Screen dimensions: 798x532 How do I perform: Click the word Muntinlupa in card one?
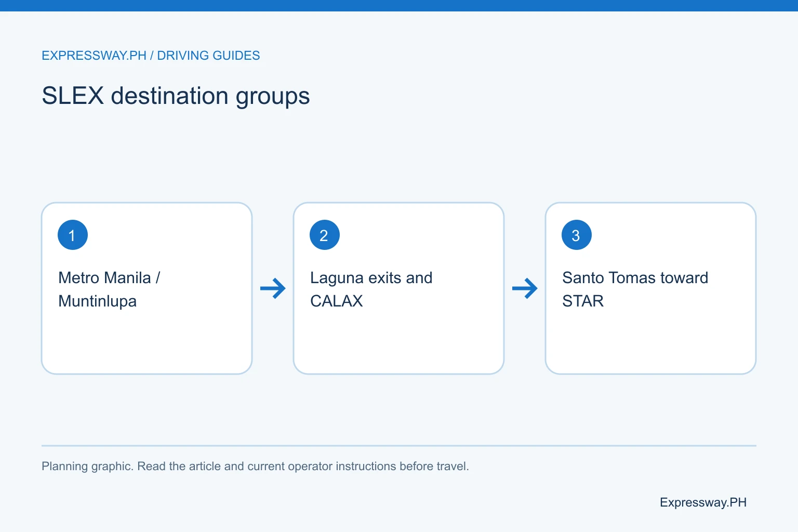click(x=98, y=302)
